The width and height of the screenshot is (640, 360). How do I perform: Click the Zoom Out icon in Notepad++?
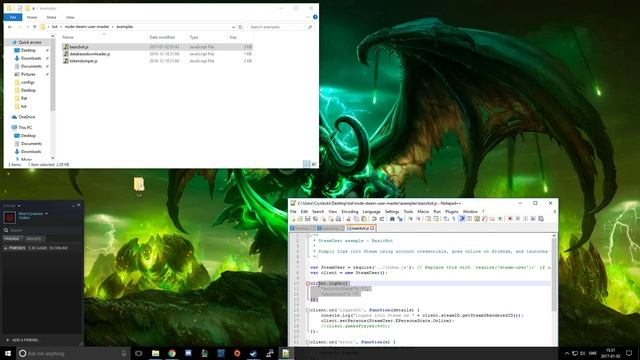point(419,219)
